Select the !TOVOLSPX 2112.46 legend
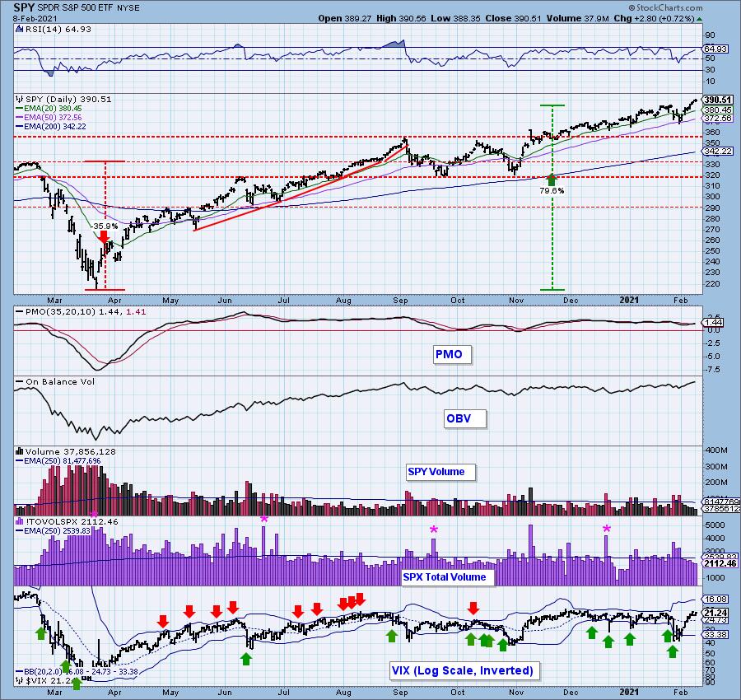The height and width of the screenshot is (700, 741). pyautogui.click(x=68, y=521)
